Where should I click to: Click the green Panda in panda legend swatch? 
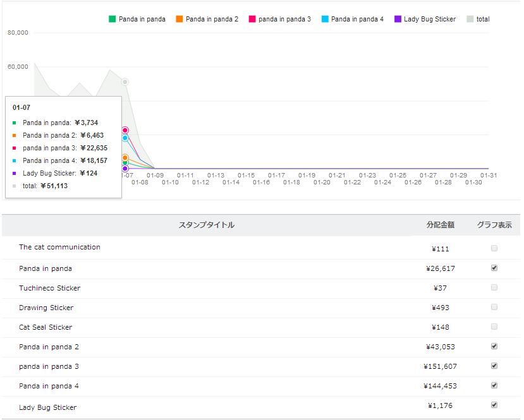pyautogui.click(x=113, y=19)
